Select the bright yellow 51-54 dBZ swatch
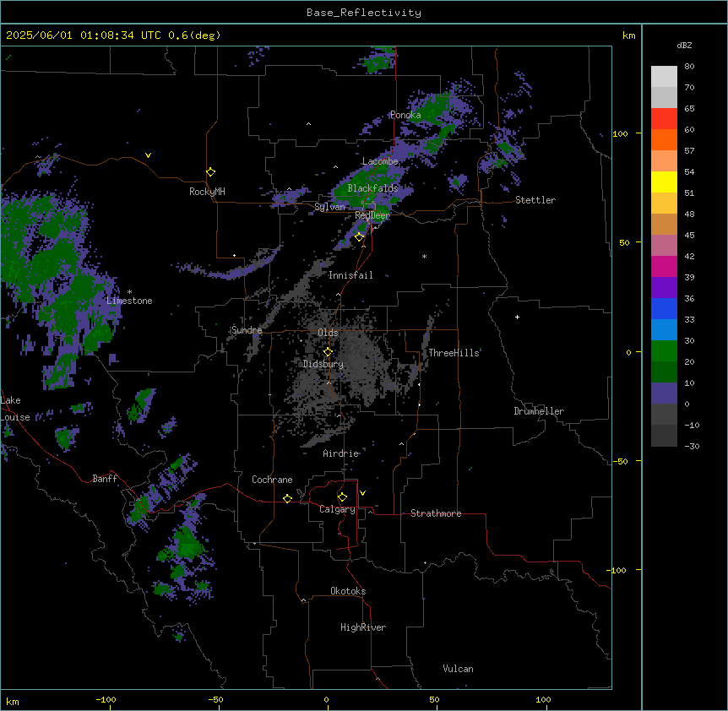This screenshot has width=728, height=711. [x=664, y=182]
